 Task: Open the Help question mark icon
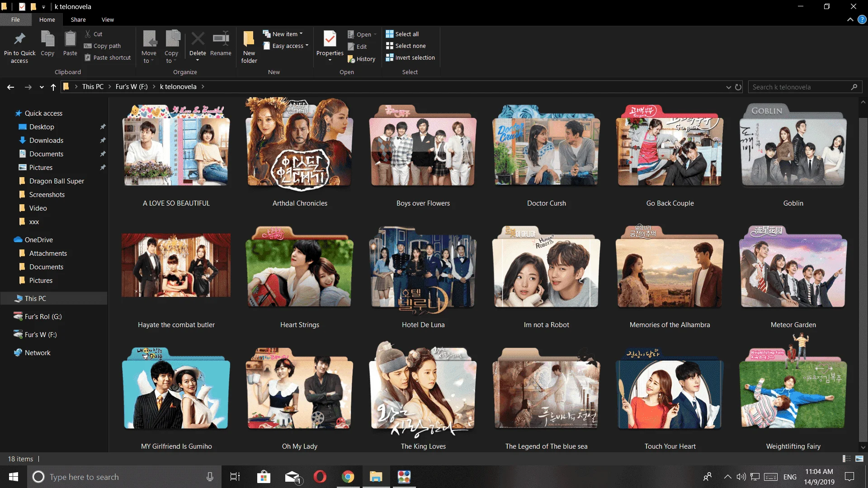tap(862, 19)
